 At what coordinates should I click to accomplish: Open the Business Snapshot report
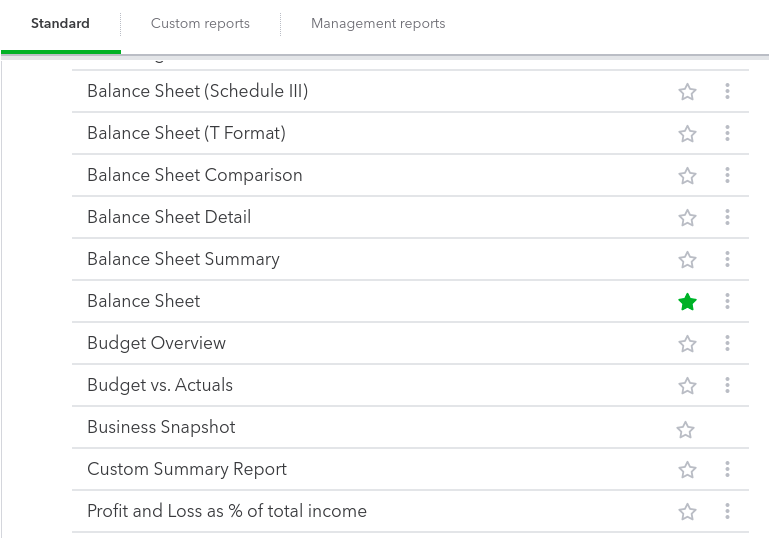tap(161, 427)
